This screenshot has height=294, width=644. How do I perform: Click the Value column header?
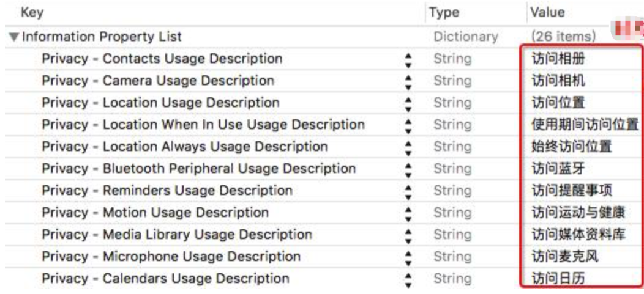pyautogui.click(x=547, y=13)
